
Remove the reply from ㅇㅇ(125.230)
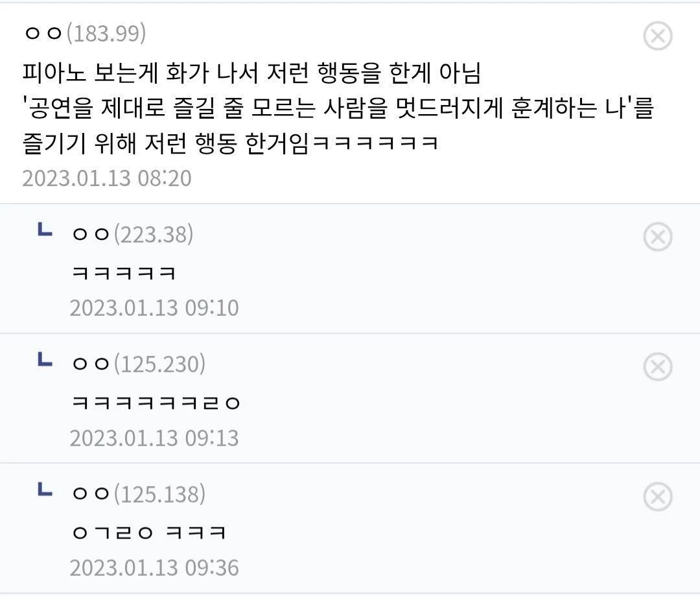(658, 366)
